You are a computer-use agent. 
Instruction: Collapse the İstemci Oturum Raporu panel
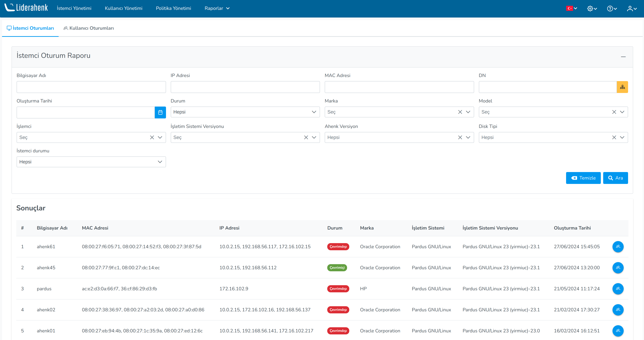pos(623,57)
